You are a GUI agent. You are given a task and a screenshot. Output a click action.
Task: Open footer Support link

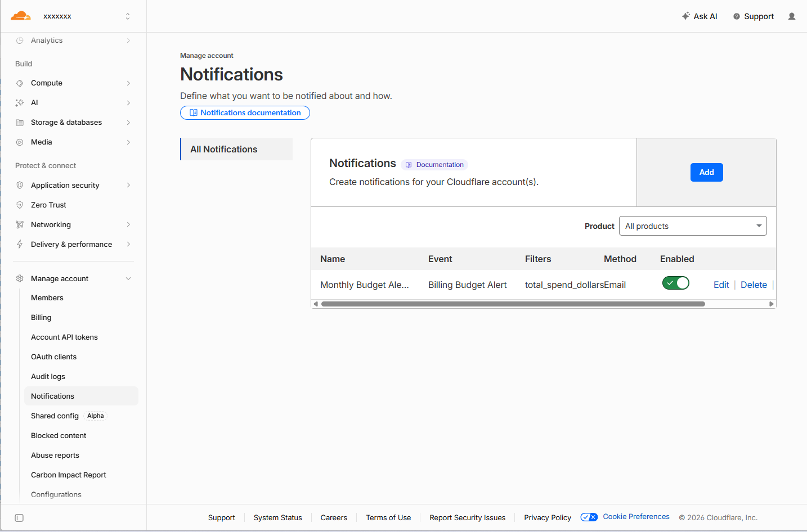(222, 518)
